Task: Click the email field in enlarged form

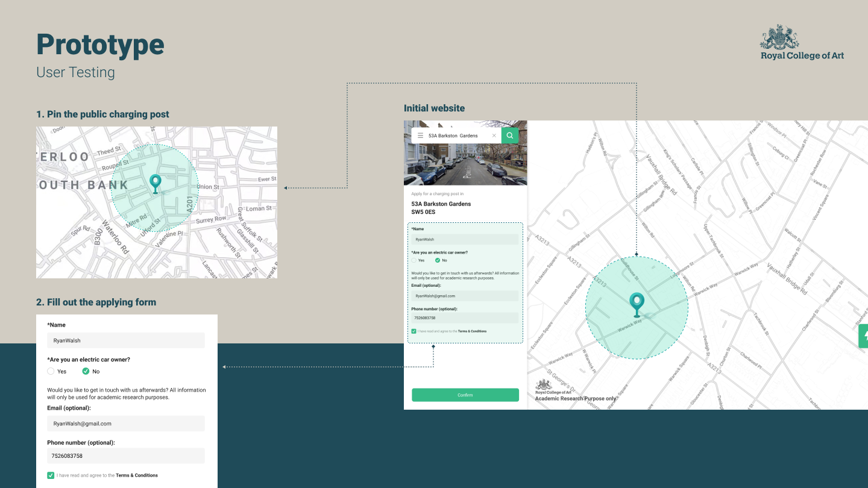Action: [126, 424]
